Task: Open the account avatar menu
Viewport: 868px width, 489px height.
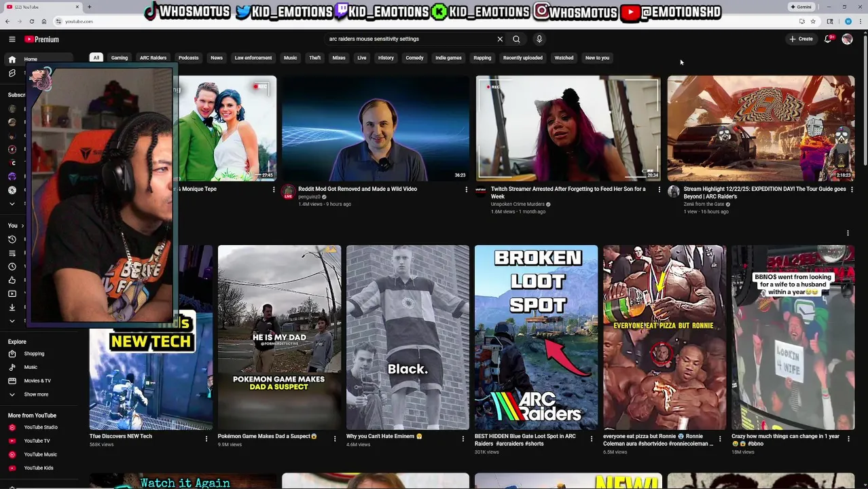Action: pos(847,39)
